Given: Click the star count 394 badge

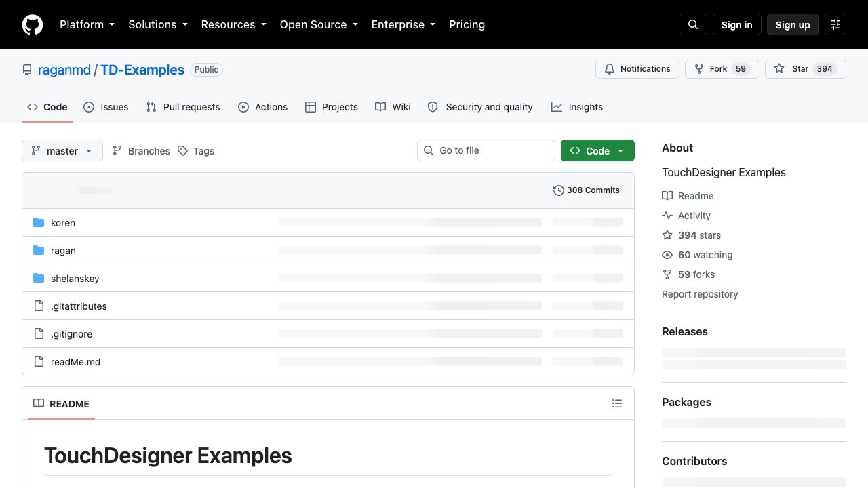Looking at the screenshot, I should pos(825,69).
